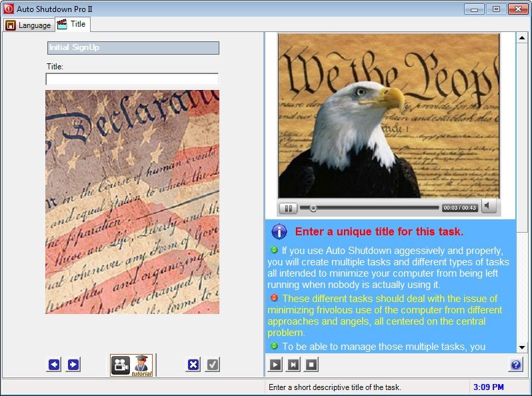The height and width of the screenshot is (396, 532).
Task: Click the video progress slider knob
Action: click(313, 208)
